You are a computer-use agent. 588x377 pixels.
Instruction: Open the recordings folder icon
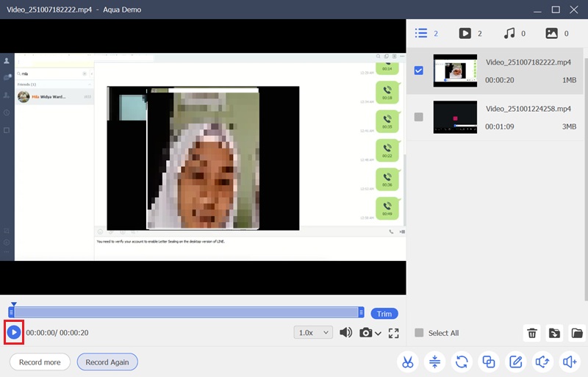576,333
